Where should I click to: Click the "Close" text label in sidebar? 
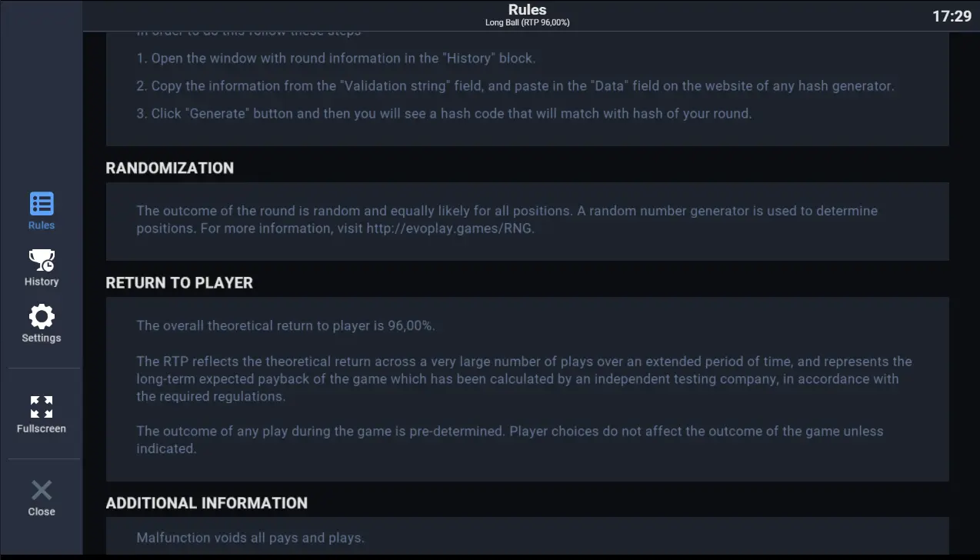pyautogui.click(x=42, y=512)
